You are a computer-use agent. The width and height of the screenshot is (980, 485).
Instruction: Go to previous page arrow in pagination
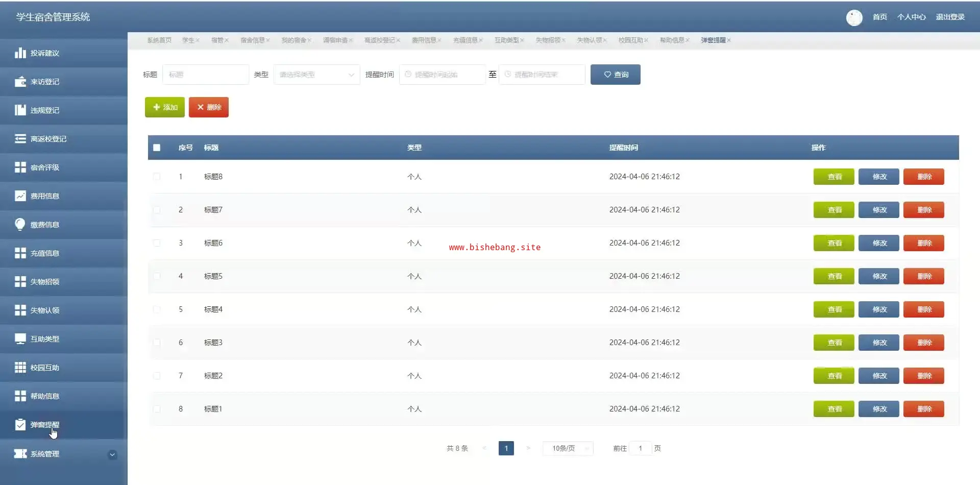[x=484, y=448]
